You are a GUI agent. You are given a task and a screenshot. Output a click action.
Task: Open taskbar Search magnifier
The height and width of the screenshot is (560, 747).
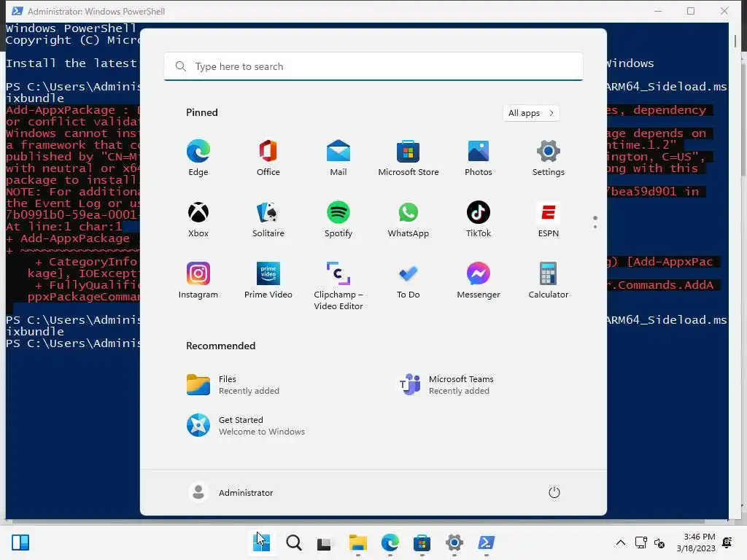pyautogui.click(x=293, y=542)
